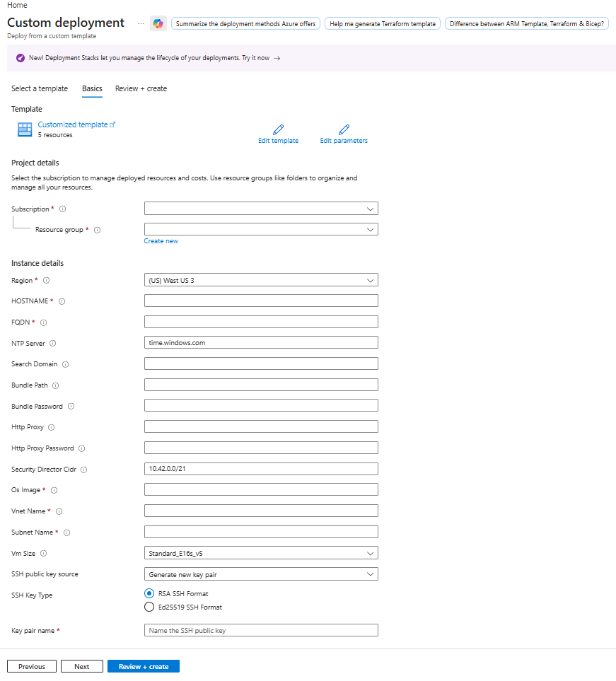This screenshot has height=681, width=616.
Task: Switch to the Basics tab
Action: pos(92,88)
